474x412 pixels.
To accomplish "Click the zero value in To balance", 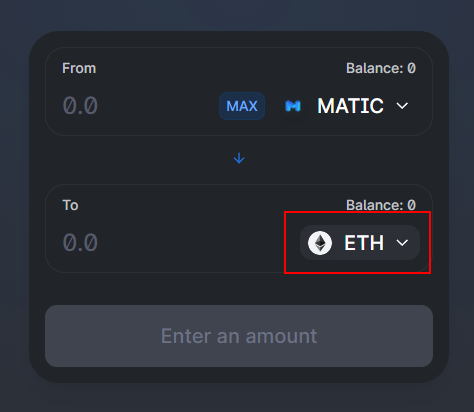I will coord(411,205).
